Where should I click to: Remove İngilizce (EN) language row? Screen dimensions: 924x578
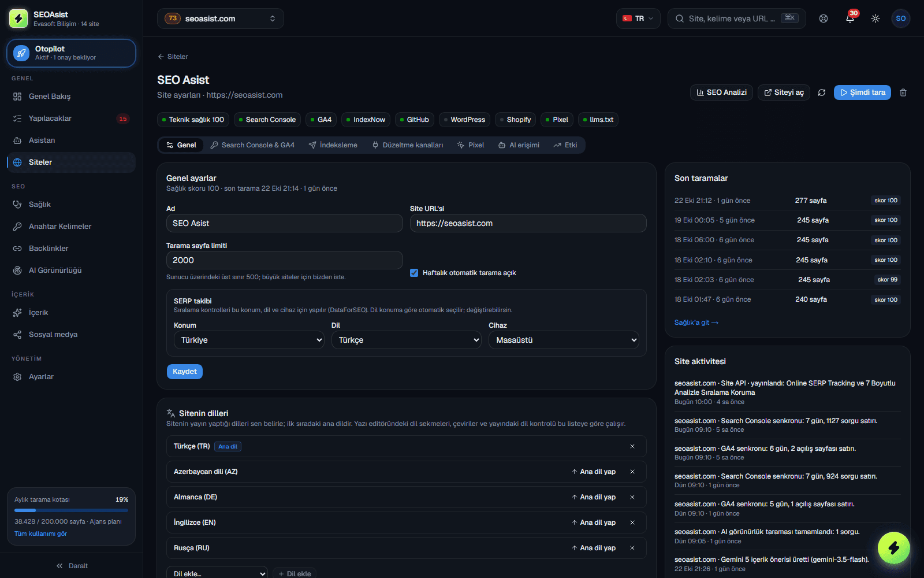[x=632, y=523]
